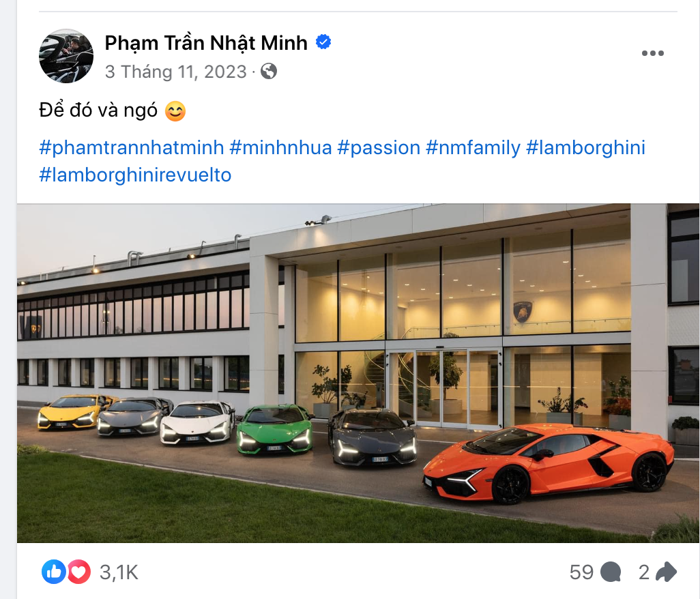Viewport: 700px width, 599px height.
Task: Open the #phamtrannhatminh hashtag
Action: coord(131,147)
